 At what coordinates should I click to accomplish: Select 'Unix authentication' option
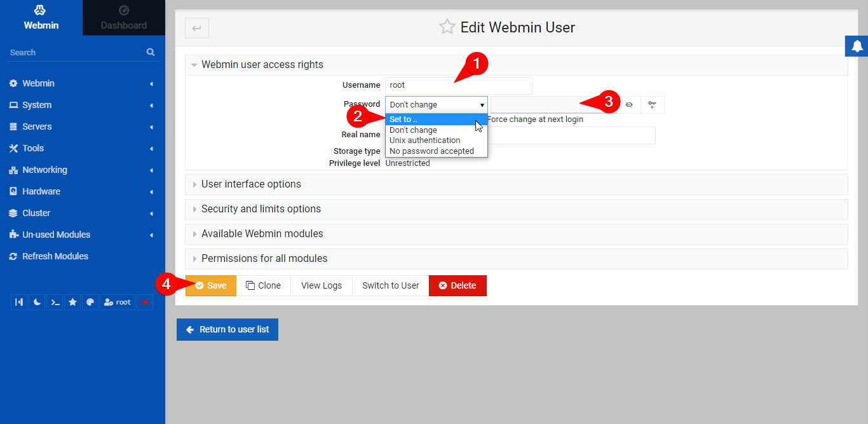coord(437,140)
